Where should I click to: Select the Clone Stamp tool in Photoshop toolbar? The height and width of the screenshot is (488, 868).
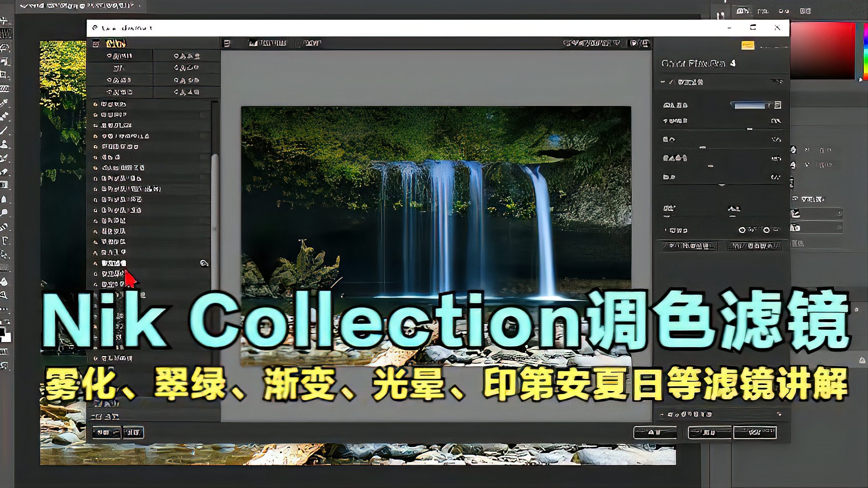tap(4, 144)
